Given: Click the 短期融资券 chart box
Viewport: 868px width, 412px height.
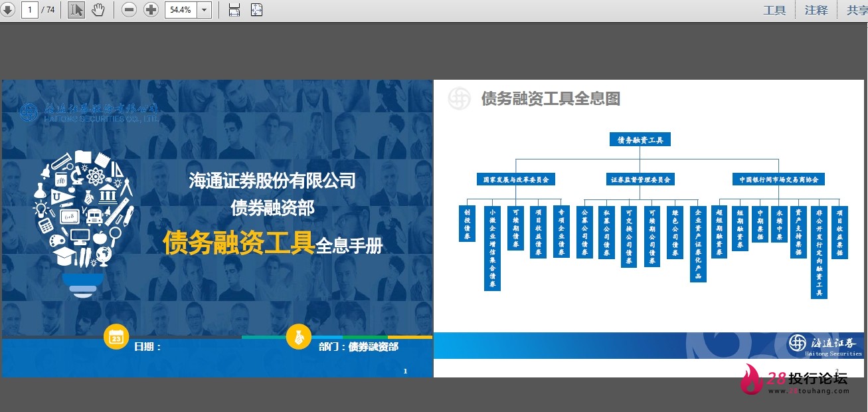Looking at the screenshot, I should click(x=740, y=227).
